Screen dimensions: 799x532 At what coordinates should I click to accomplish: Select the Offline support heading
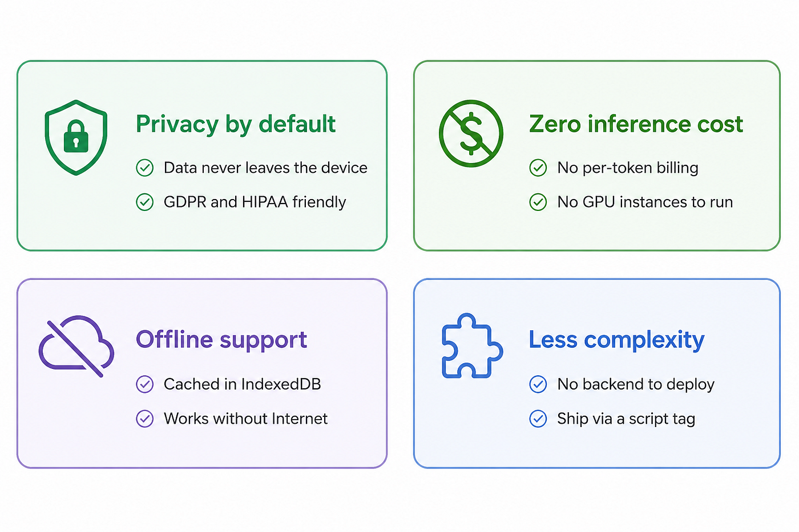[x=221, y=340]
